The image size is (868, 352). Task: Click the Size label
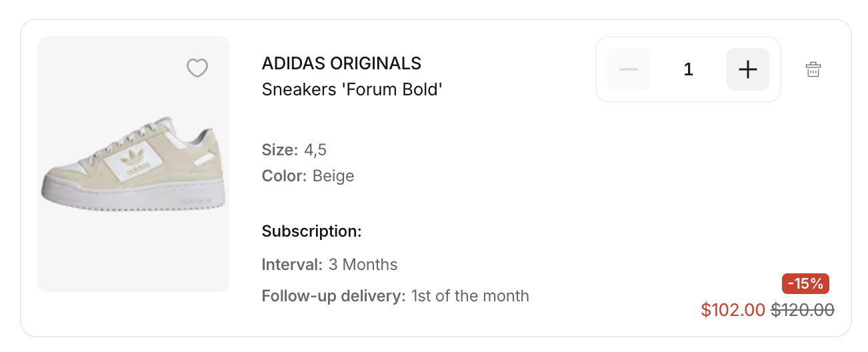click(279, 150)
